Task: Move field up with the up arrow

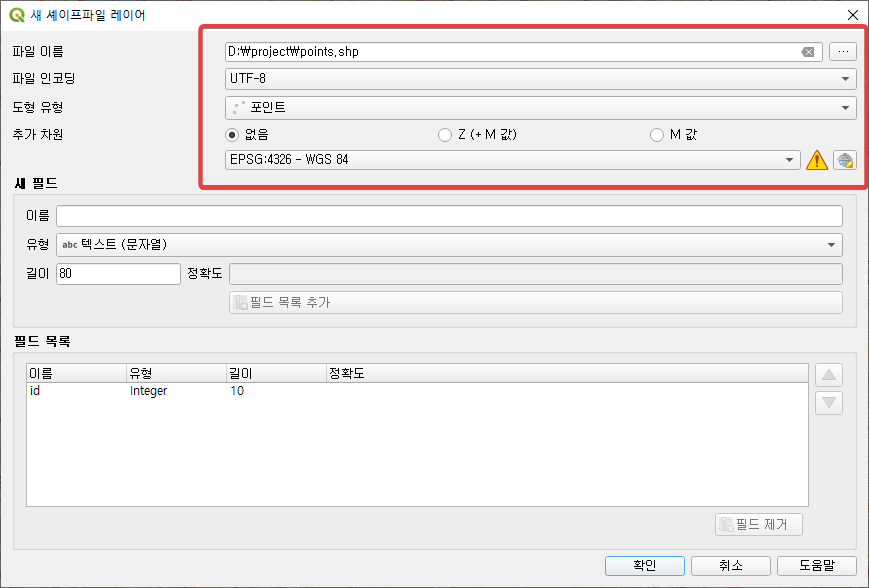Action: [830, 376]
